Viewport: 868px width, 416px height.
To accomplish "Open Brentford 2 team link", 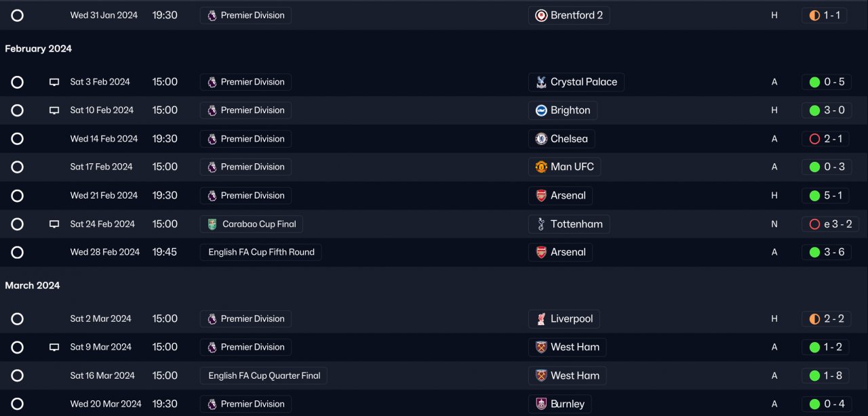I will 569,15.
